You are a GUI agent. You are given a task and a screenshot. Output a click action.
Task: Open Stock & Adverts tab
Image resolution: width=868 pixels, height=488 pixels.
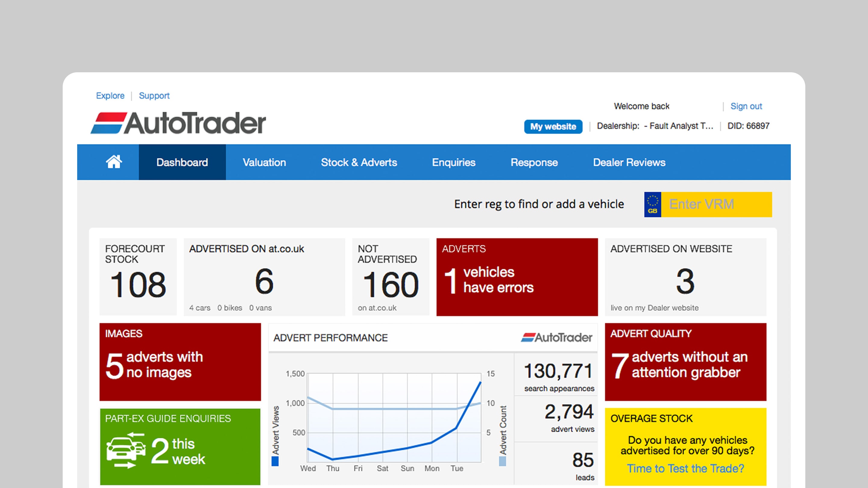[x=359, y=162]
